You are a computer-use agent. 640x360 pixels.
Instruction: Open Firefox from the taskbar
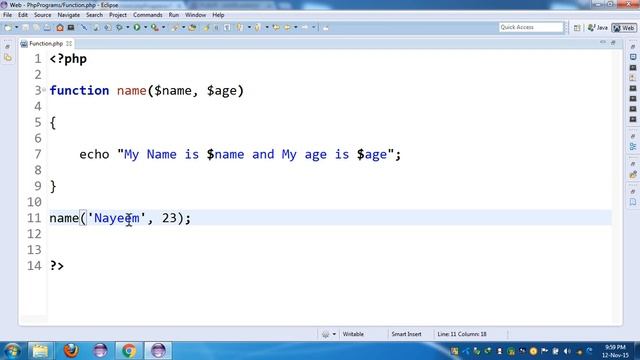(x=71, y=351)
